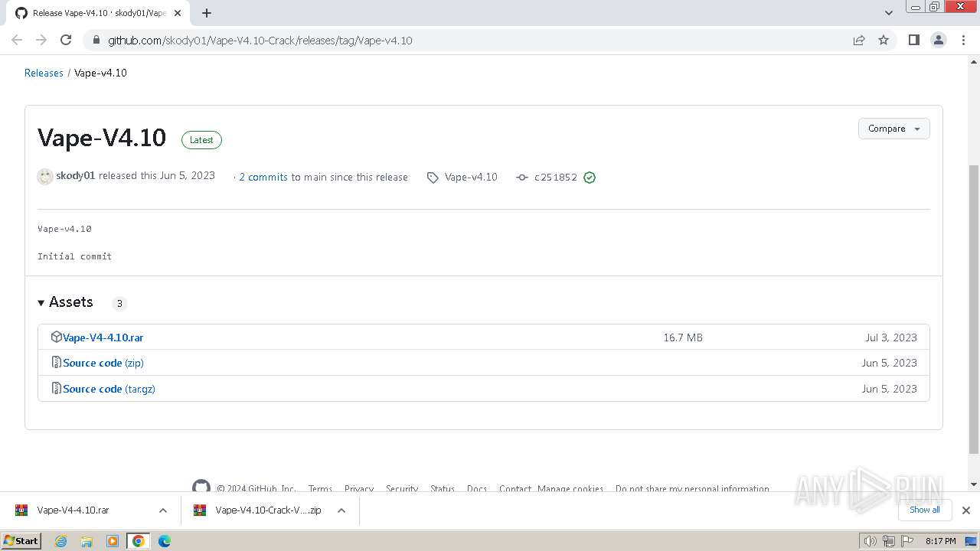980x551 pixels.
Task: Open Releases breadcrumb link
Action: pos(44,73)
